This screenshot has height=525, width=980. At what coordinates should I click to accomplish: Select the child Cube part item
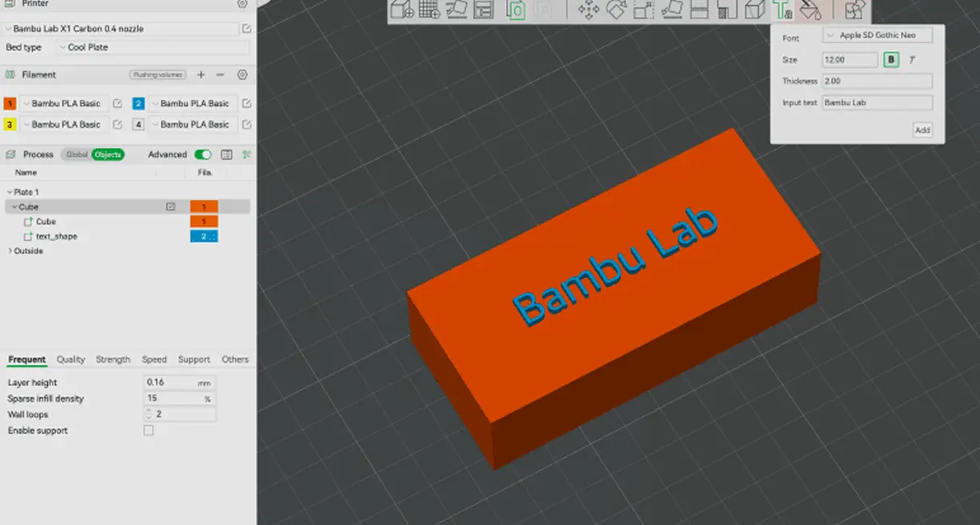(46, 222)
